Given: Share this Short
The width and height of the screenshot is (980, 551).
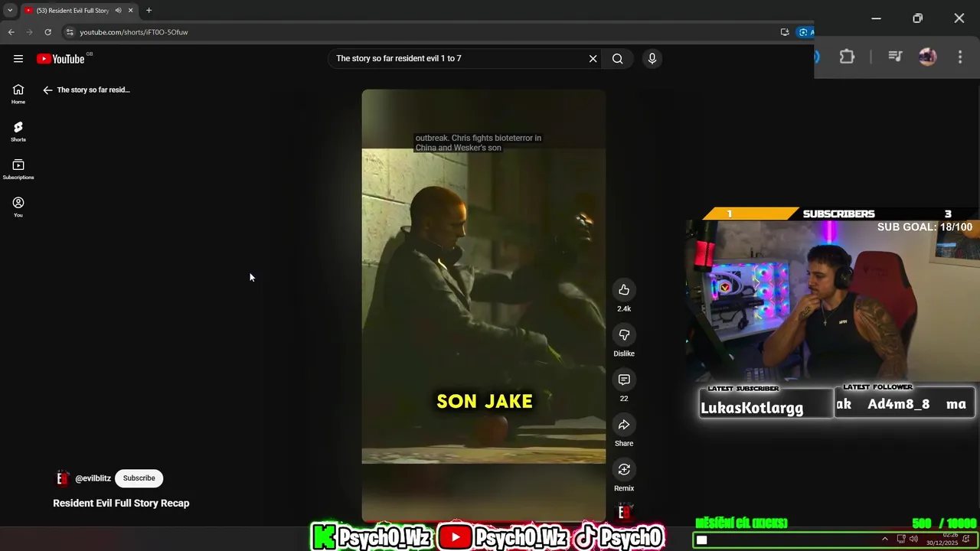Looking at the screenshot, I should tap(624, 425).
